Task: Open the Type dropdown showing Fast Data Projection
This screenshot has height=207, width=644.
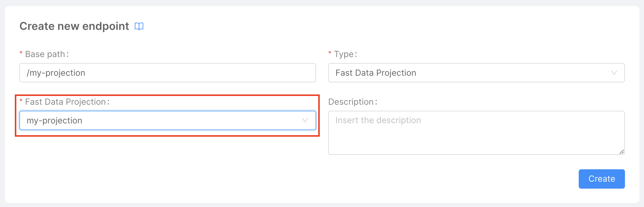Action: click(x=476, y=73)
